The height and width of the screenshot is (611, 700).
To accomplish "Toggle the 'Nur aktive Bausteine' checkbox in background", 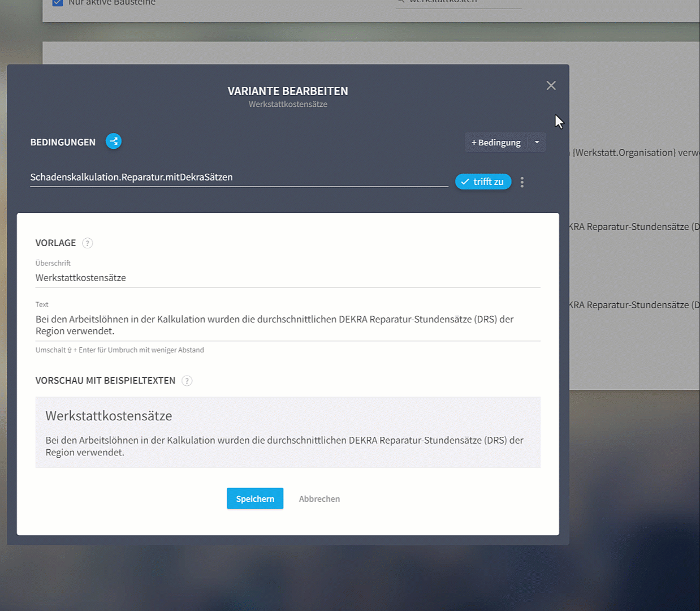I will [x=58, y=2].
